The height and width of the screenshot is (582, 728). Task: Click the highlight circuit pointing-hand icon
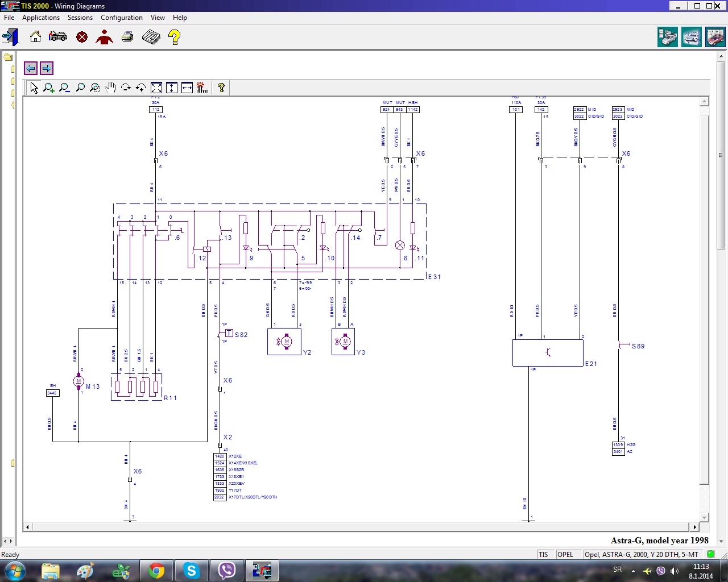[x=202, y=88]
